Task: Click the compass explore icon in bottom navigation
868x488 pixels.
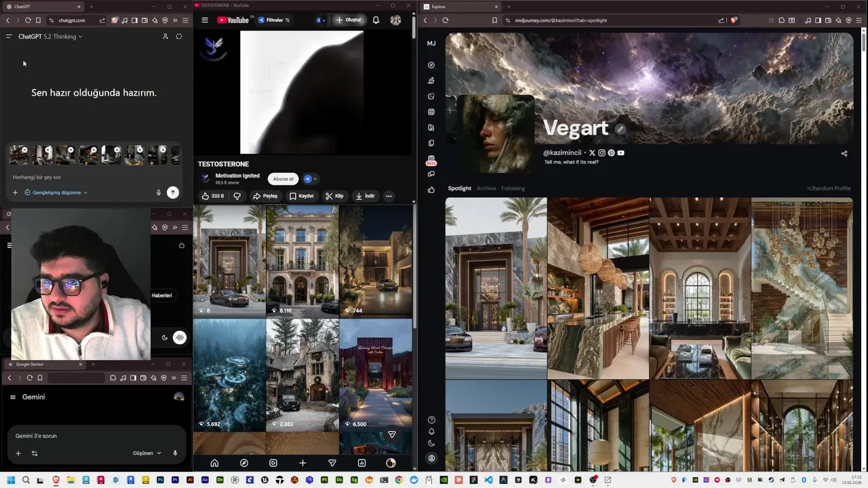Action: (244, 463)
